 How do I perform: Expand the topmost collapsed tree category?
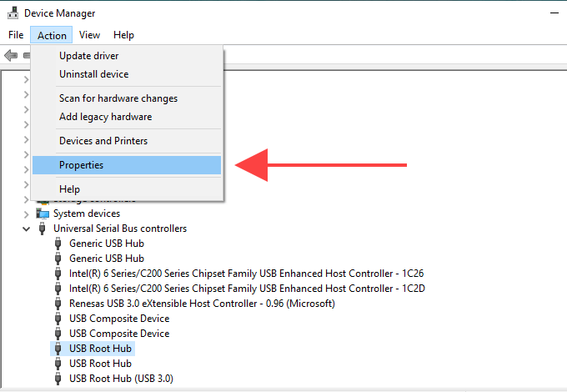coord(26,79)
